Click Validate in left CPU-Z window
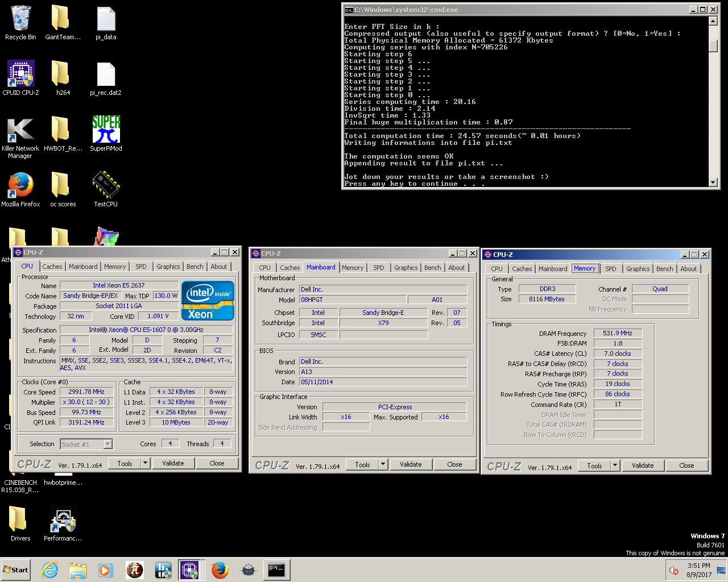Viewport: 728px width, 582px height. click(173, 463)
